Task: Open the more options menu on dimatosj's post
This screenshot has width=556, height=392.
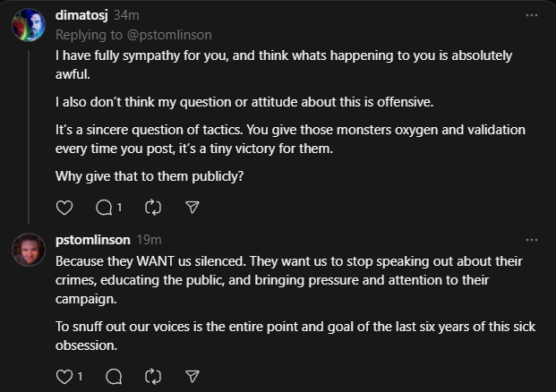Action: point(532,15)
